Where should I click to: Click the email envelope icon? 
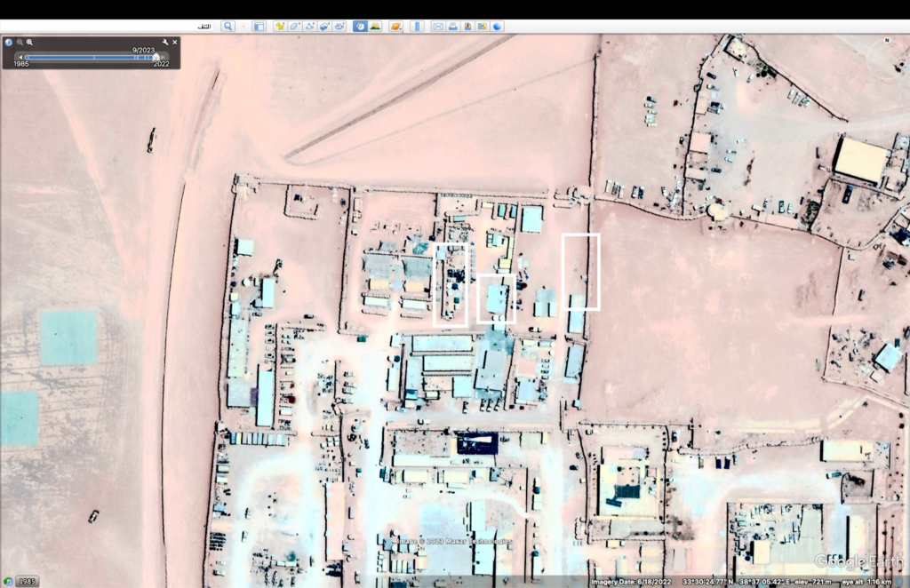pyautogui.click(x=438, y=27)
